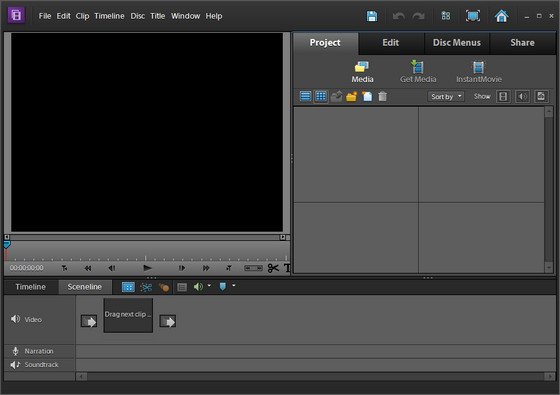Select the Media view button
The width and height of the screenshot is (560, 395).
pos(362,72)
